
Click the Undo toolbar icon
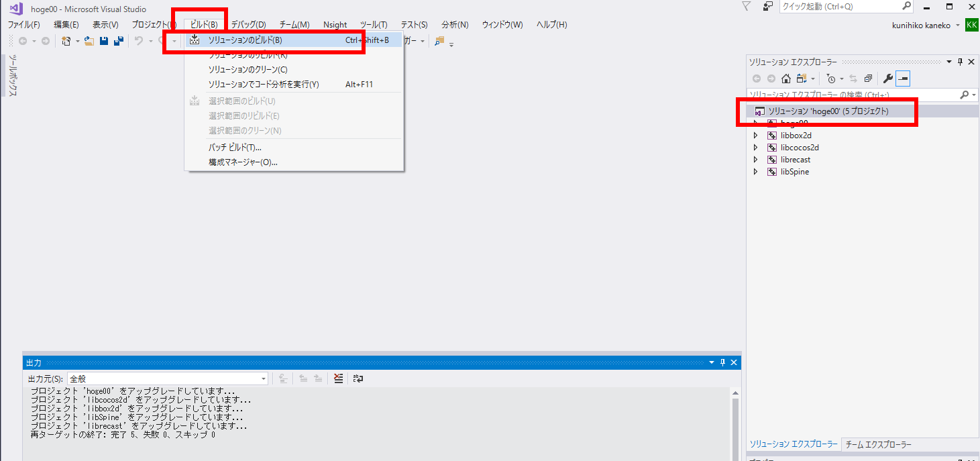pyautogui.click(x=138, y=41)
